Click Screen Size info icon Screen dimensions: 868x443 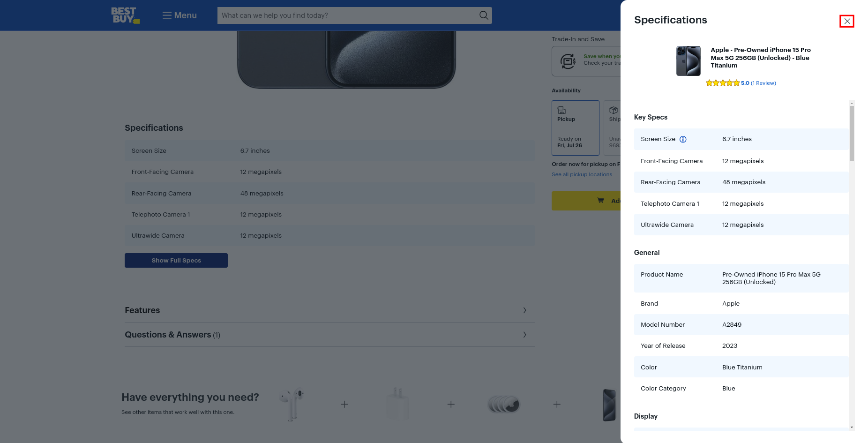pos(683,139)
